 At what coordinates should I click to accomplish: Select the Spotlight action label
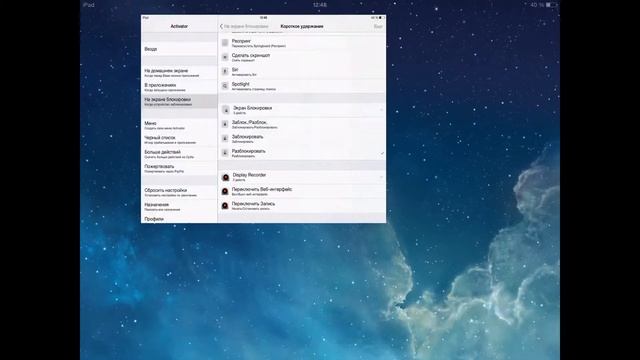240,84
